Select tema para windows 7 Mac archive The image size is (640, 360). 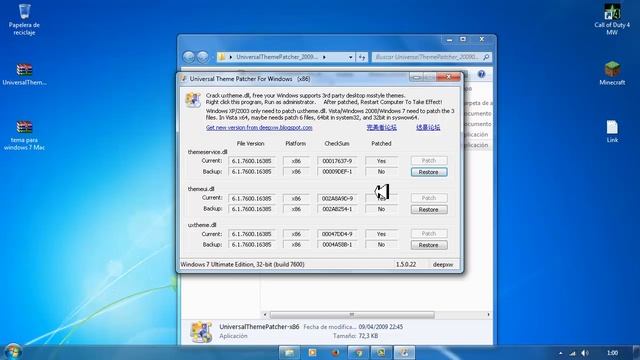(x=24, y=136)
